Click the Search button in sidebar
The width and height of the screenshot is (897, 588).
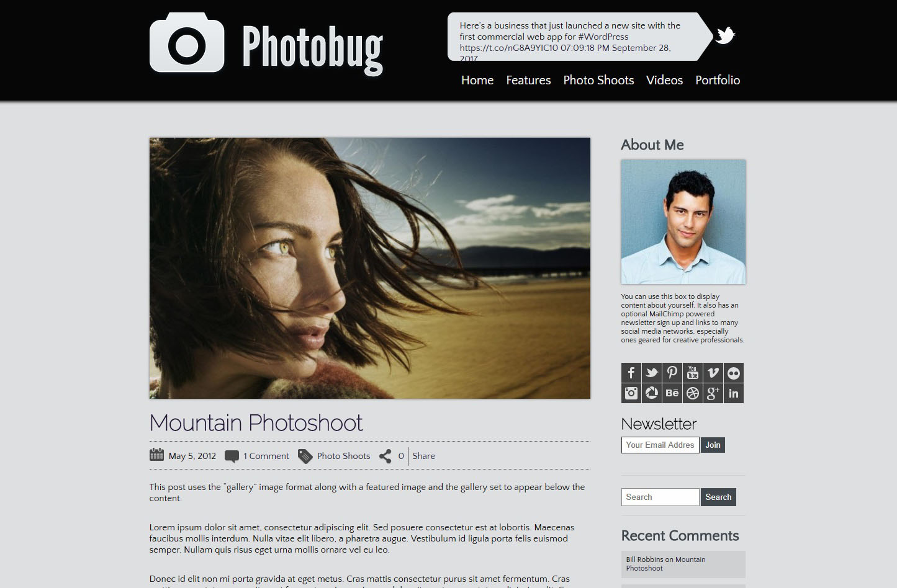coord(718,497)
